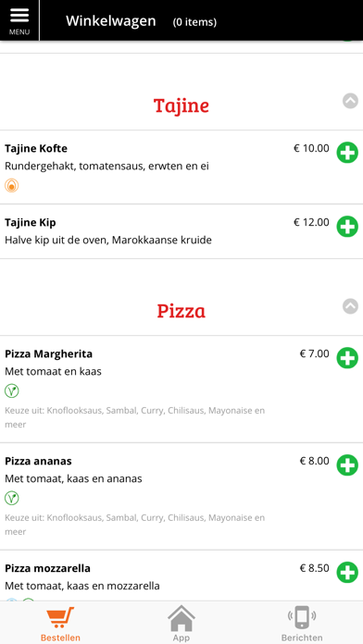Switch to the Bestellen tab
Screen dimensions: 363x644
point(60,624)
